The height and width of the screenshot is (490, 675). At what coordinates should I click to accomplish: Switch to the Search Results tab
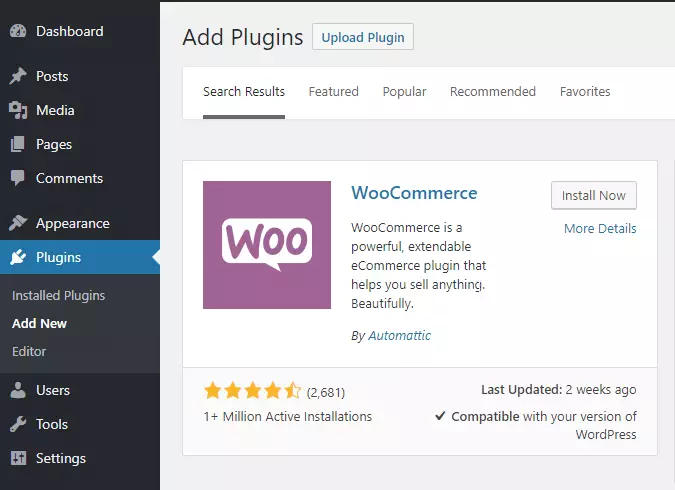(x=244, y=92)
